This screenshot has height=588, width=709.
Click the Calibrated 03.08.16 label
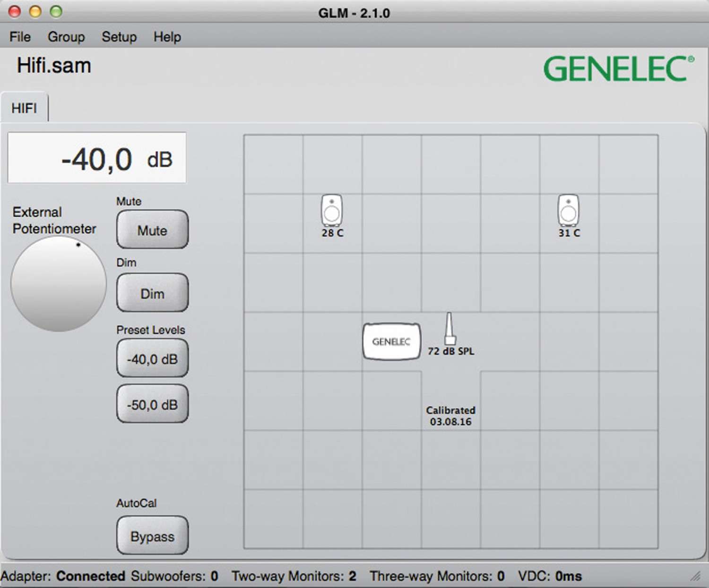click(x=450, y=416)
